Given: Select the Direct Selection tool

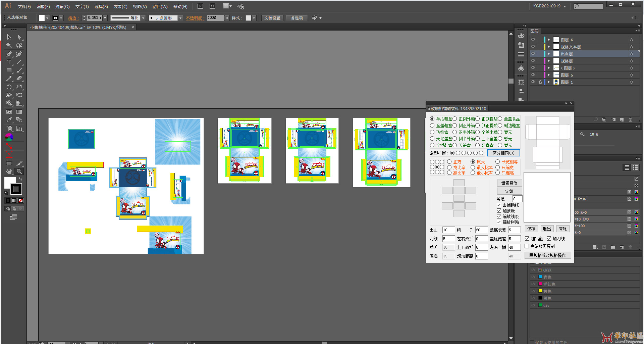Looking at the screenshot, I should coord(19,37).
